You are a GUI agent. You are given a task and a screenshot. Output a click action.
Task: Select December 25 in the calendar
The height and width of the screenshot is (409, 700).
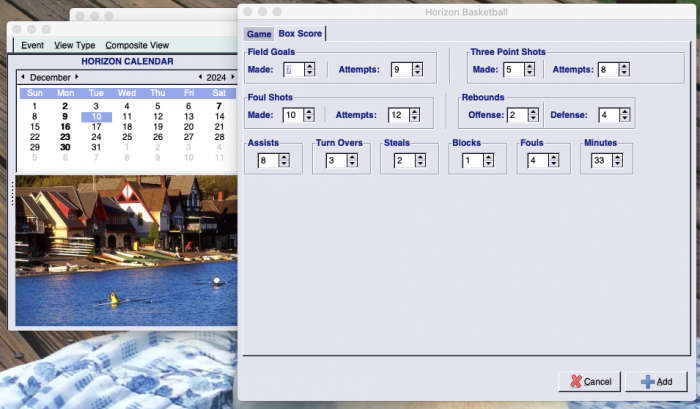point(127,137)
